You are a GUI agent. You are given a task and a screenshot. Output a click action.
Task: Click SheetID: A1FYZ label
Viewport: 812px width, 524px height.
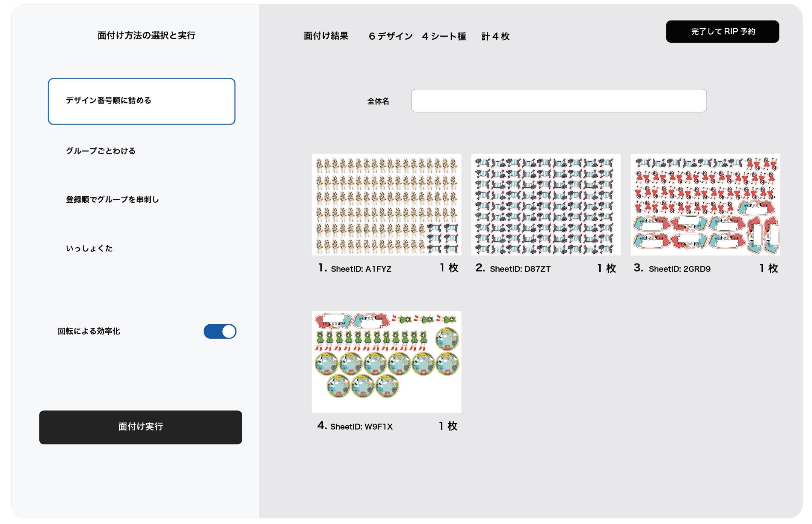pos(361,269)
